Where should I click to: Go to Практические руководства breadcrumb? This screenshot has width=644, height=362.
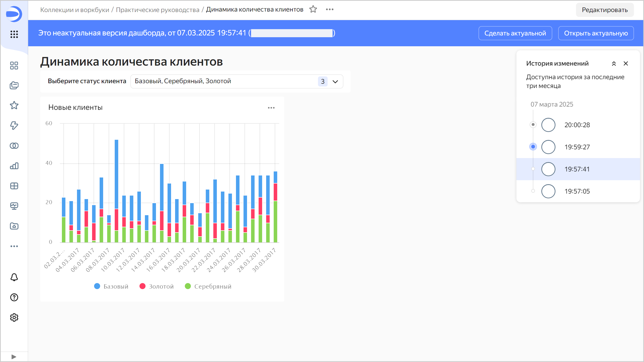(x=157, y=10)
